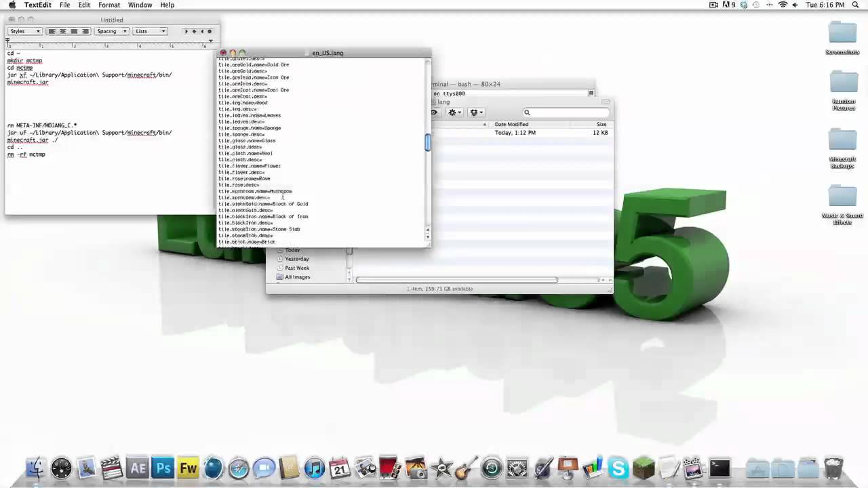Open the Window menu

point(140,5)
